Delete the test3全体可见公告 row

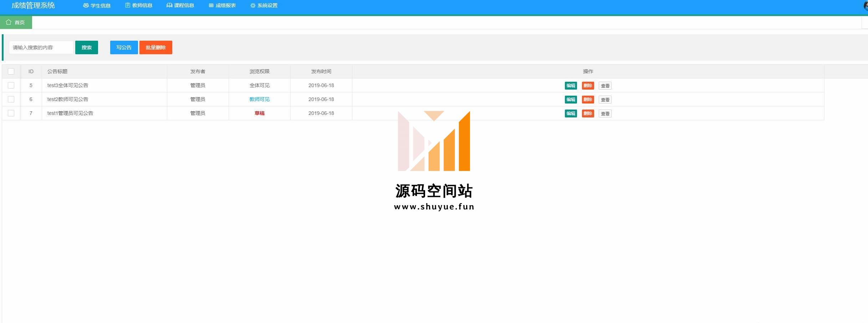tap(588, 86)
